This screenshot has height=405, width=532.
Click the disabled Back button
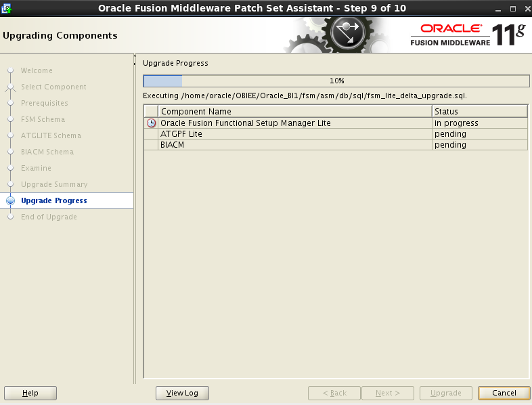(x=334, y=393)
